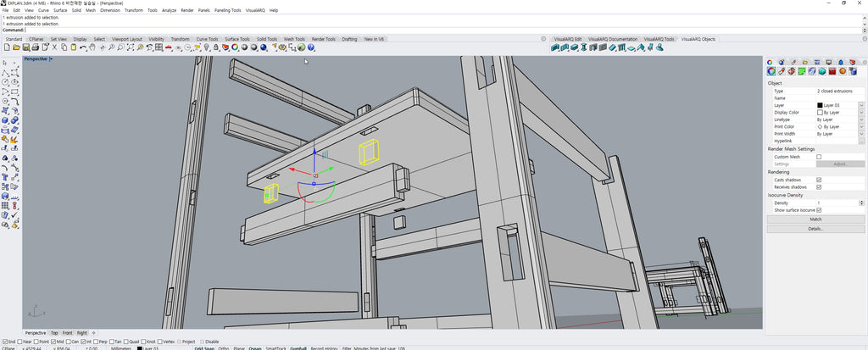Toggle the End osnap checkbox
Viewport: 868px width, 350px height.
click(x=5, y=342)
